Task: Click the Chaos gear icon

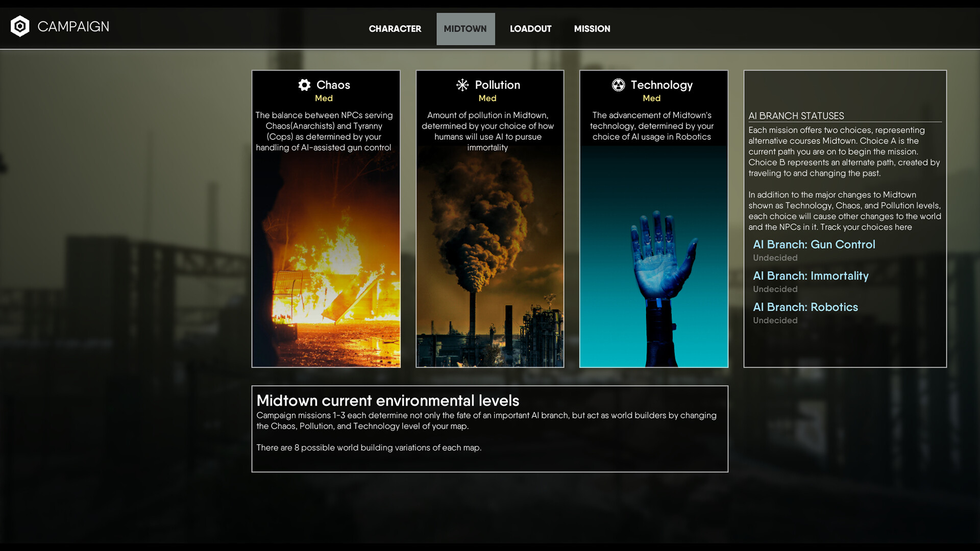Action: coord(304,85)
